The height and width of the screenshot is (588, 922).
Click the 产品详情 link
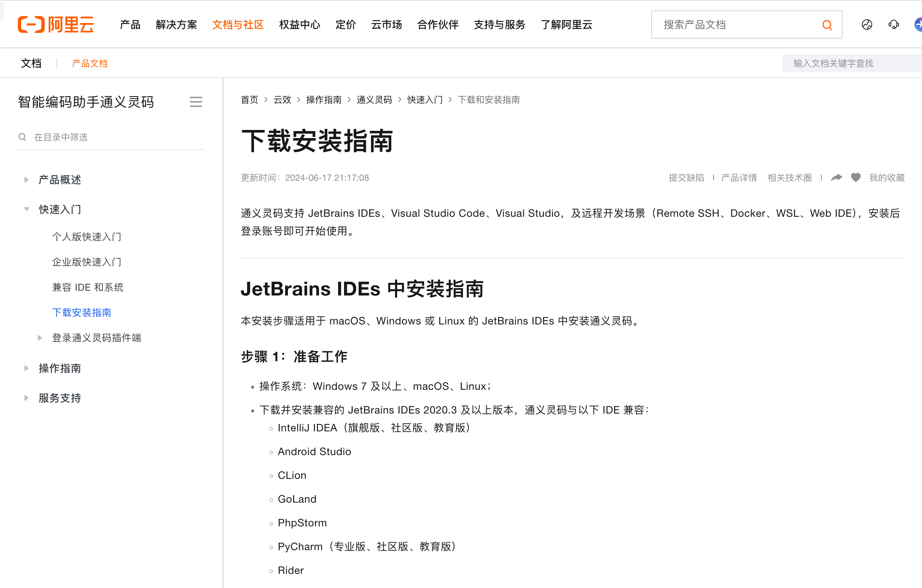738,177
